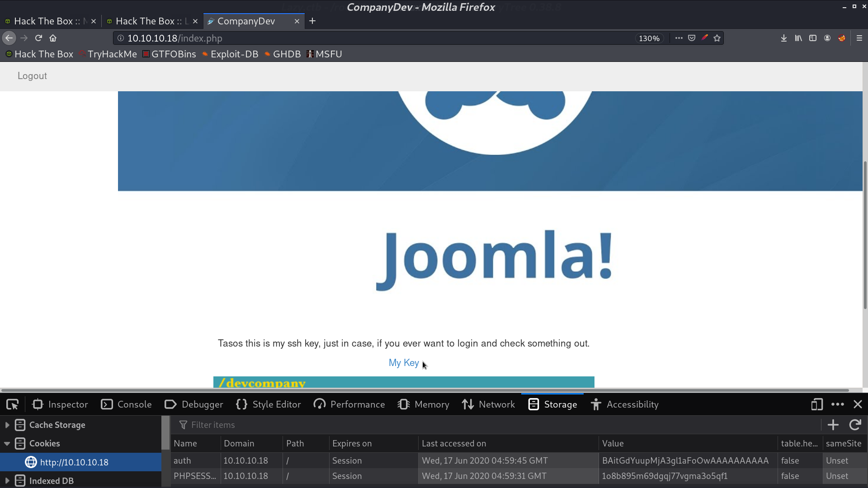Viewport: 868px width, 488px height.
Task: Go back using the browser back arrow
Action: (x=9, y=38)
